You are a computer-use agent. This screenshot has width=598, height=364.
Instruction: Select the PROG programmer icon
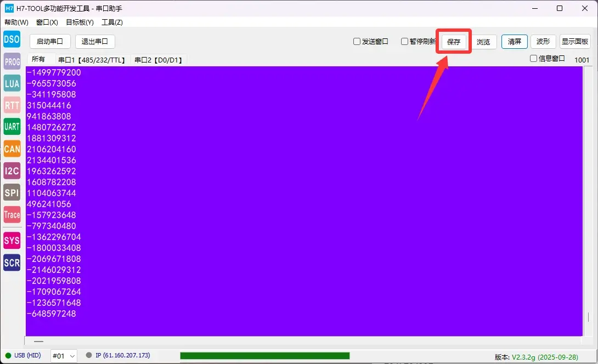(12, 61)
